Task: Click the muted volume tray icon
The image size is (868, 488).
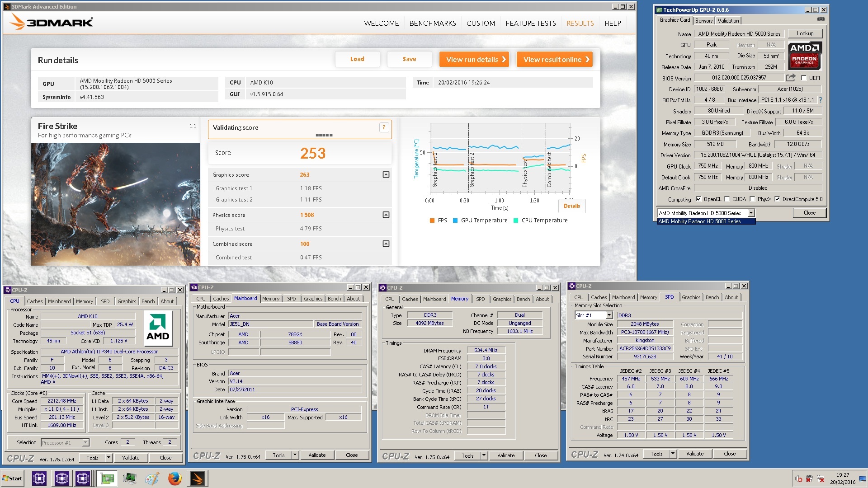Action: 799,479
